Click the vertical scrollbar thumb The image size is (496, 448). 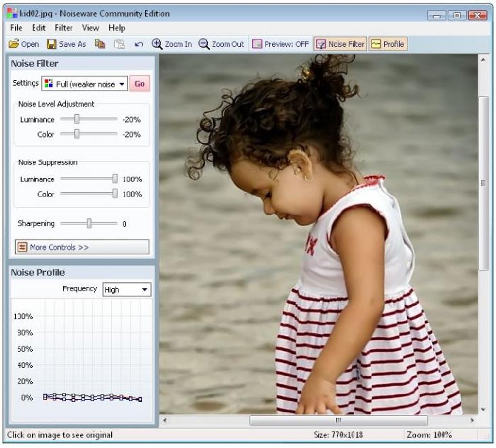click(x=483, y=183)
